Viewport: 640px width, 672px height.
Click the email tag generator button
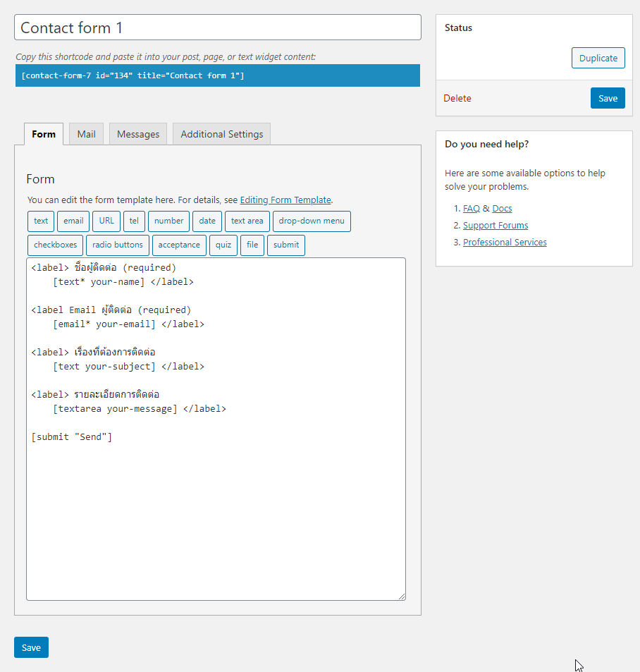click(73, 221)
